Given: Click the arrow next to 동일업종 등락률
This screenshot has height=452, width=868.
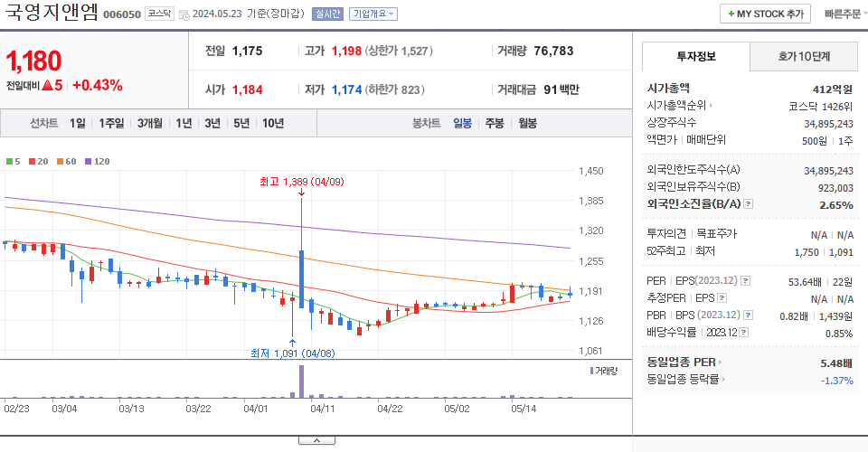Looking at the screenshot, I should tap(723, 380).
